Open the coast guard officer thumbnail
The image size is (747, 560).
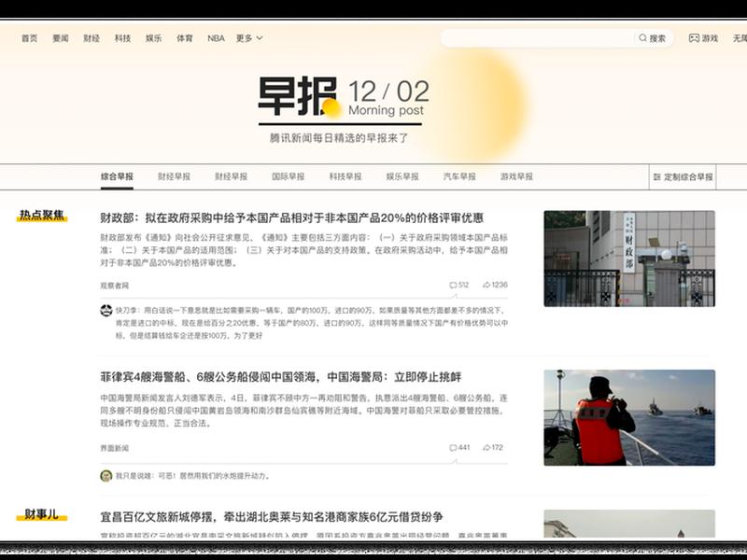pyautogui.click(x=629, y=417)
